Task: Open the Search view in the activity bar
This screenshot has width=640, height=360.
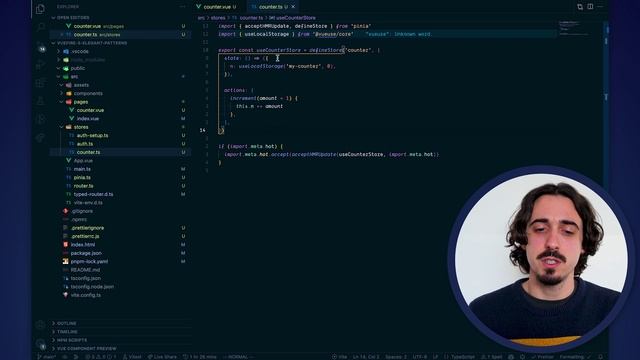Action: coord(40,27)
